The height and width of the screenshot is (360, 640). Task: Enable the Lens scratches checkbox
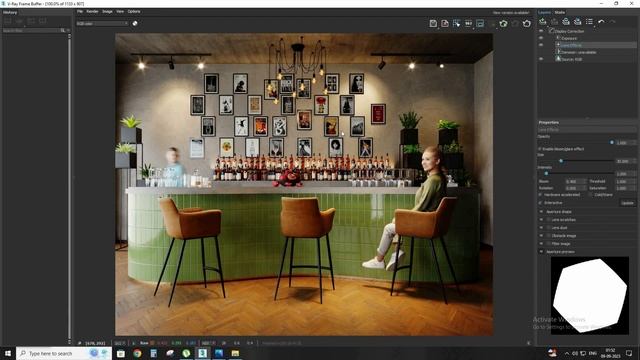point(549,220)
